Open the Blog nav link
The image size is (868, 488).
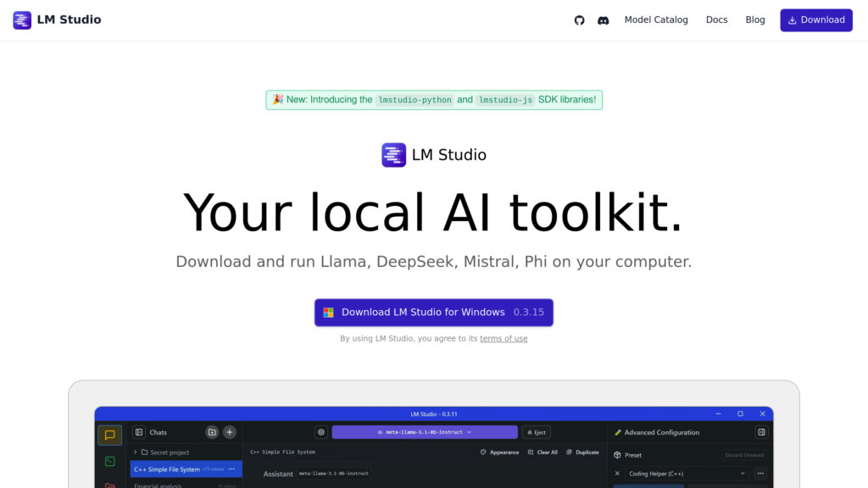coord(755,20)
